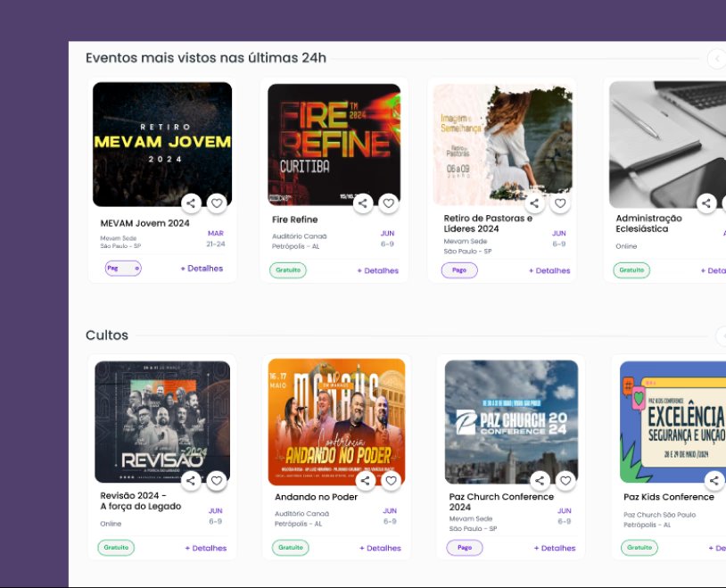Viewport: 726px width, 588px height.
Task: Click the Fire Refine event title
Action: pos(295,219)
